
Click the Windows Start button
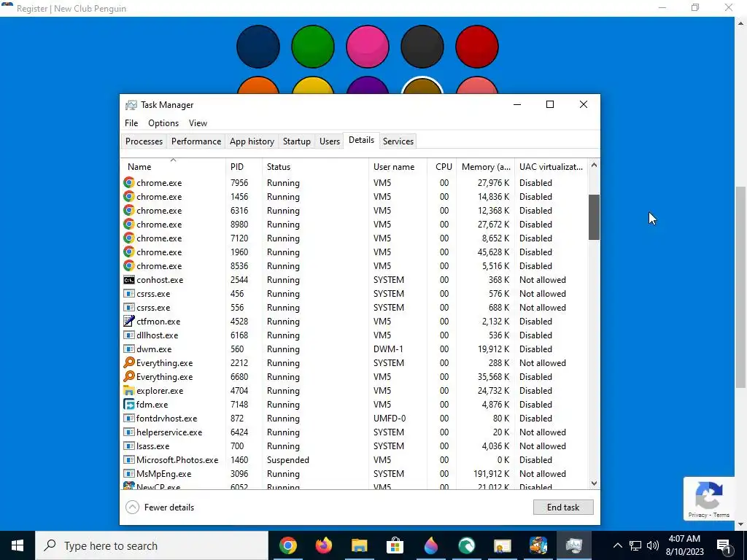[18, 545]
